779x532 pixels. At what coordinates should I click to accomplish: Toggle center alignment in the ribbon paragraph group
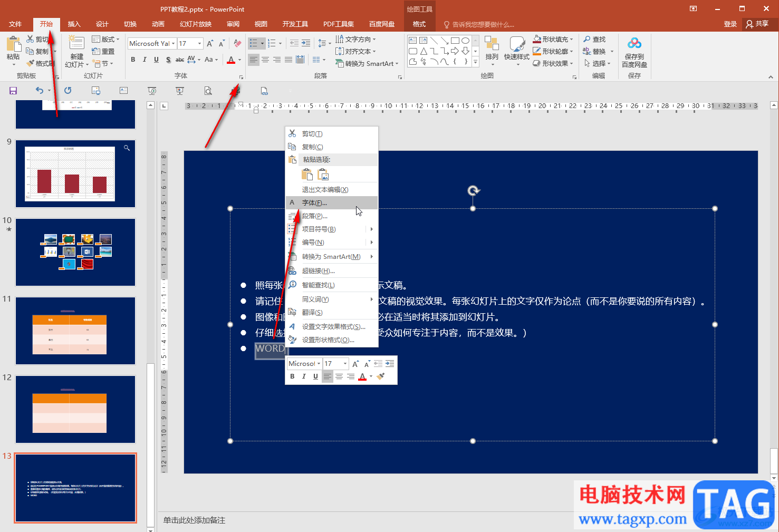[x=265, y=60]
